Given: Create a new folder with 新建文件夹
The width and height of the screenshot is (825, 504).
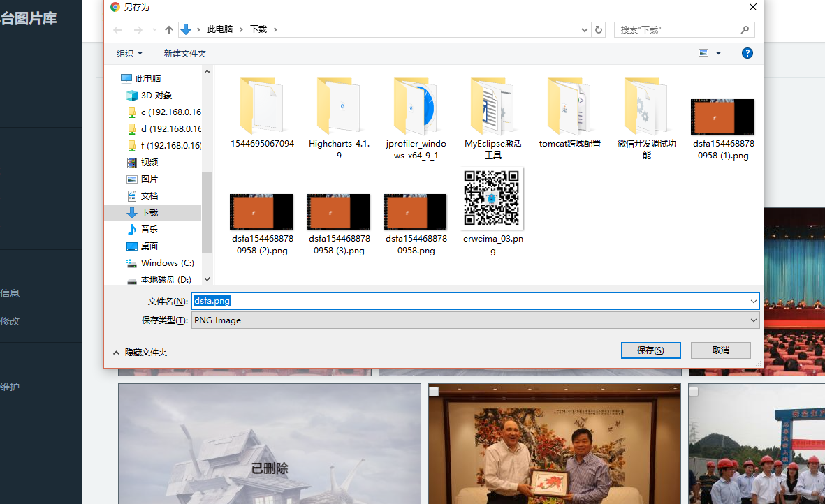Looking at the screenshot, I should (x=184, y=53).
